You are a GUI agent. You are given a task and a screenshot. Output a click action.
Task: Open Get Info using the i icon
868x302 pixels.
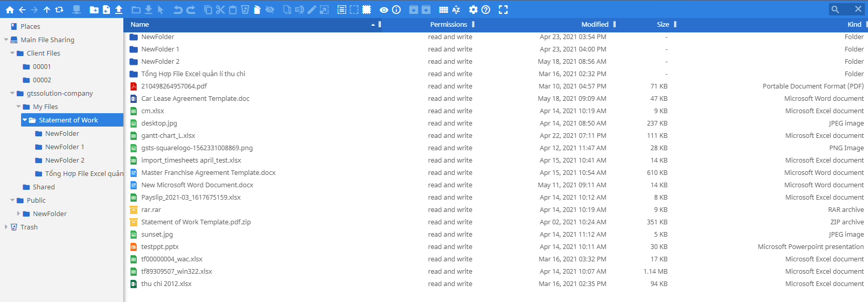pos(396,9)
